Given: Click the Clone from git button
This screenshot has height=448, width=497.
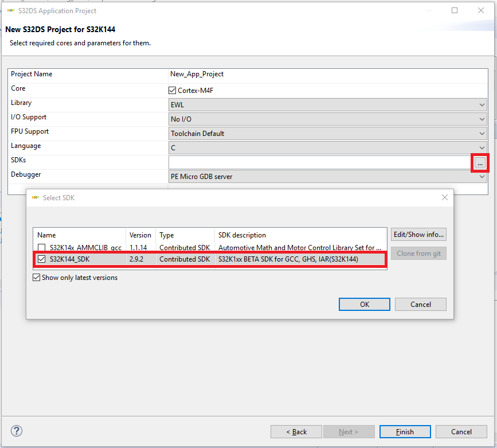Looking at the screenshot, I should [x=418, y=253].
